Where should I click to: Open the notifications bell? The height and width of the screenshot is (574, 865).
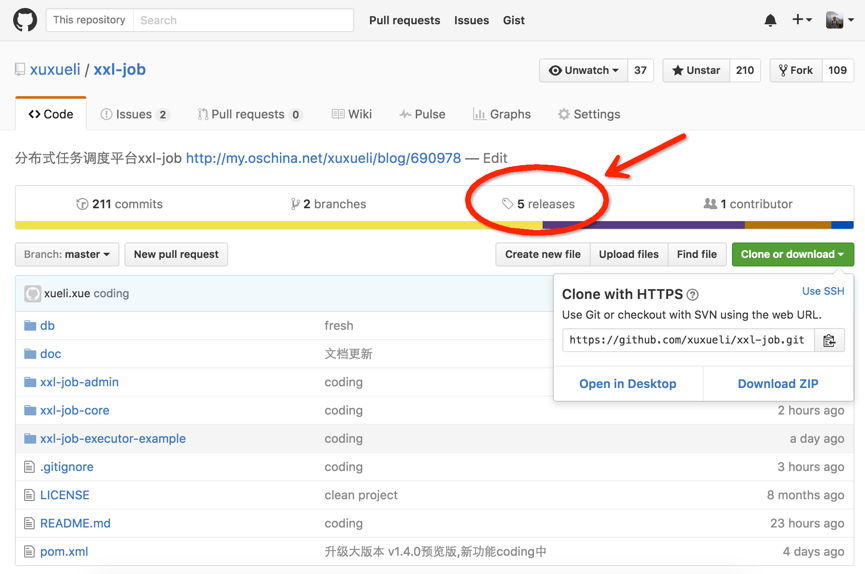pyautogui.click(x=770, y=20)
